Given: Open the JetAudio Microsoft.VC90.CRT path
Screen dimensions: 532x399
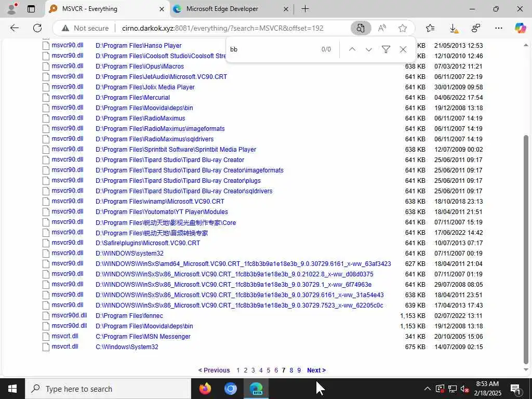Looking at the screenshot, I should point(161,77).
